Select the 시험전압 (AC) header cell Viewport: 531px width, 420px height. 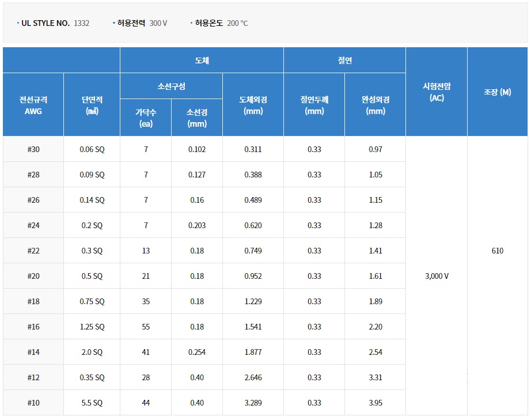(437, 92)
